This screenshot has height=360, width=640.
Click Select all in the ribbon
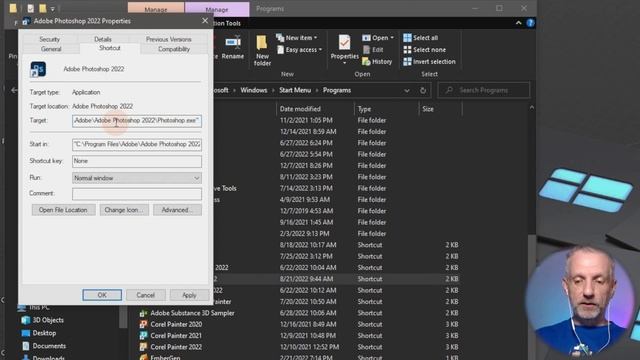click(x=420, y=38)
